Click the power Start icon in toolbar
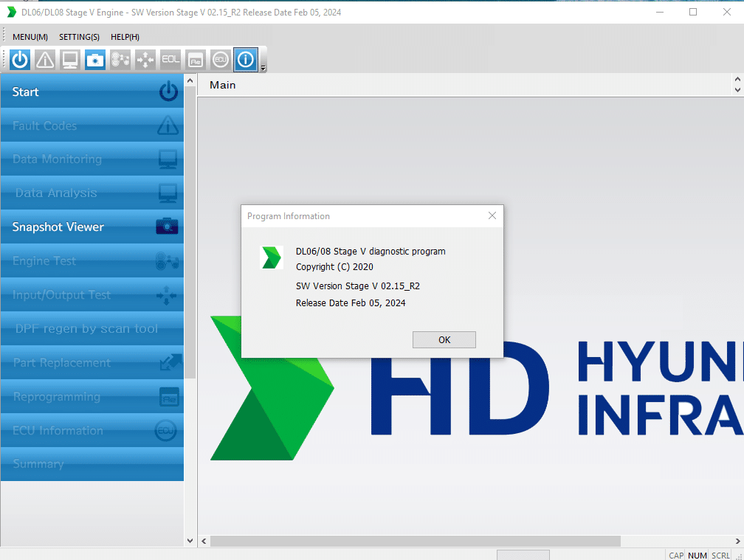The width and height of the screenshot is (744, 560). [x=20, y=60]
